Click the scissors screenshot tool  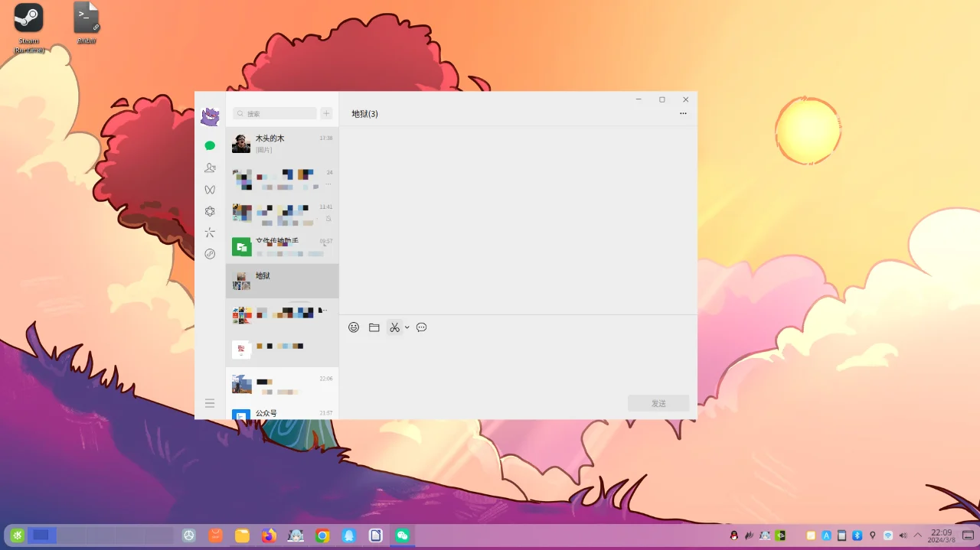[394, 327]
